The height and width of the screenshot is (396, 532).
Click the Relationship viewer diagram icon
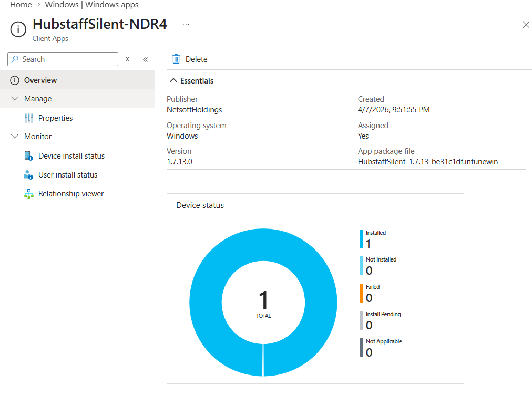(29, 194)
